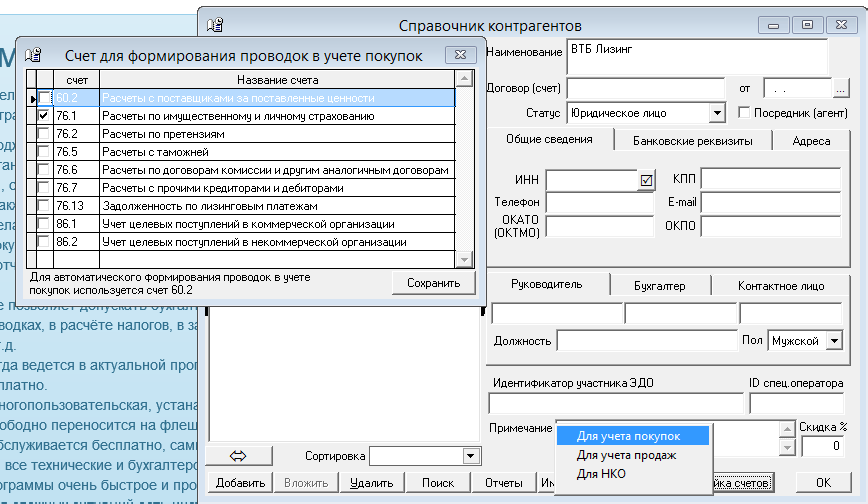This screenshot has height=504, width=868.
Task: Click the double-arrow toggle button above Добавить
Action: (x=239, y=456)
